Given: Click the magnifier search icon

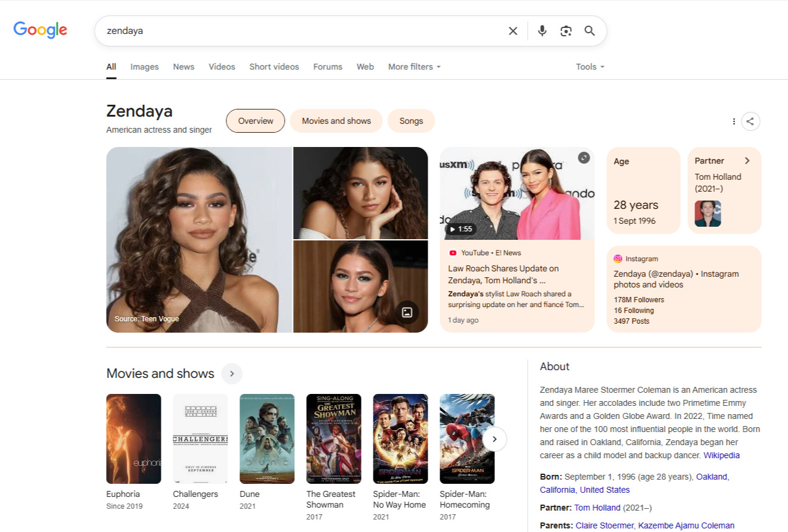Looking at the screenshot, I should pyautogui.click(x=590, y=31).
